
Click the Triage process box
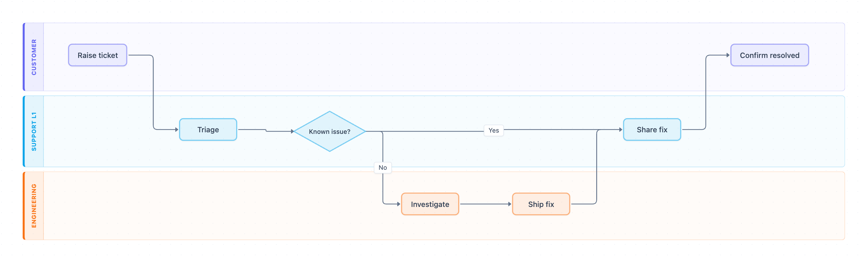point(208,130)
